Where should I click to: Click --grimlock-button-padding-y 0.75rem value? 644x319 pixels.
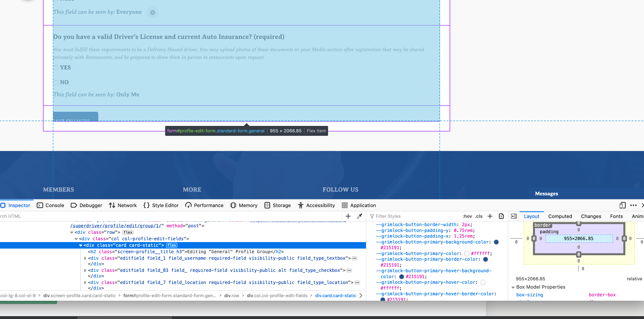coord(463,230)
